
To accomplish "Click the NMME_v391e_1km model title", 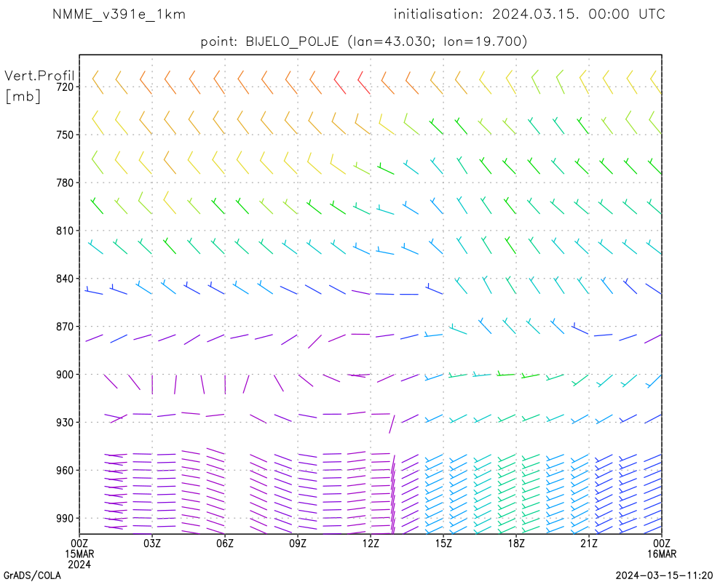I will pyautogui.click(x=119, y=15).
